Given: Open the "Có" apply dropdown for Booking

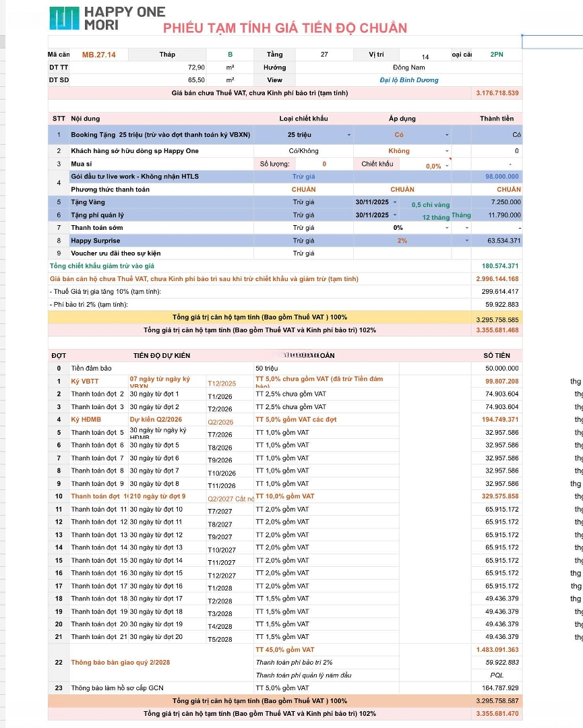Looking at the screenshot, I should pos(446,135).
